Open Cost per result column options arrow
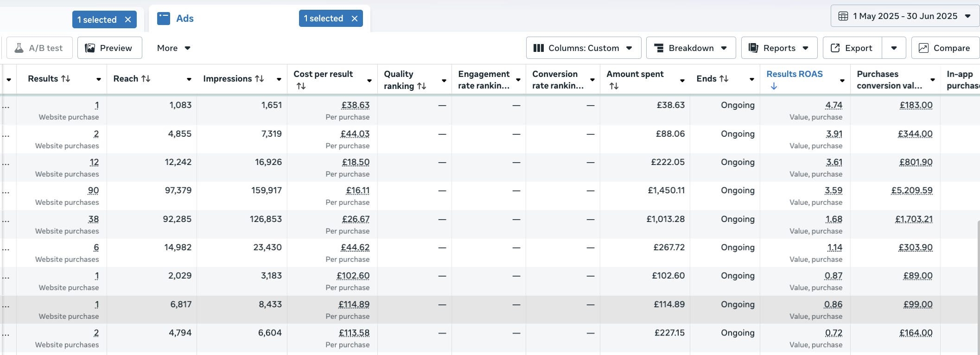 coord(369,80)
